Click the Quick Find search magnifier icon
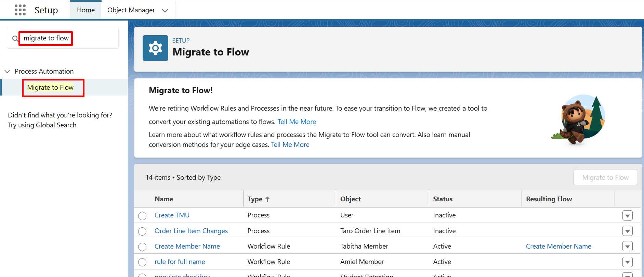This screenshot has height=277, width=644. pyautogui.click(x=15, y=38)
